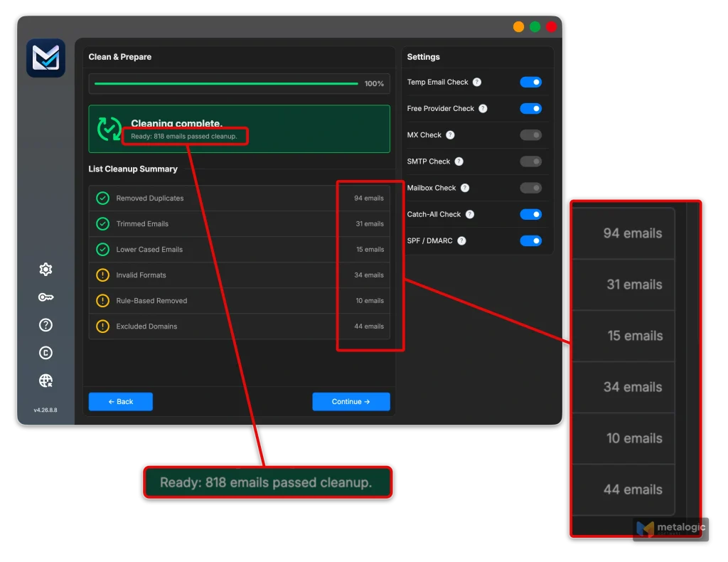Click the app logo in the sidebar
This screenshot has height=562, width=728.
(46, 58)
